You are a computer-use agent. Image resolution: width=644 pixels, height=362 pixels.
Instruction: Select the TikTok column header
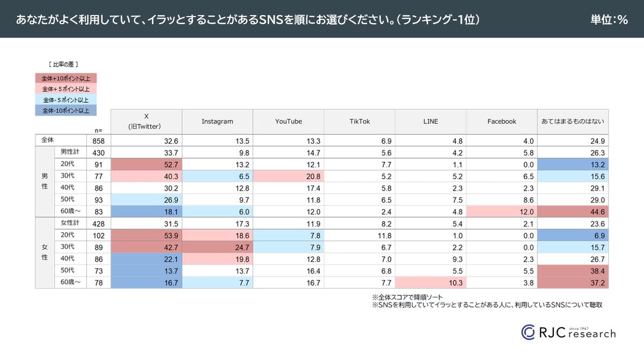[360, 122]
